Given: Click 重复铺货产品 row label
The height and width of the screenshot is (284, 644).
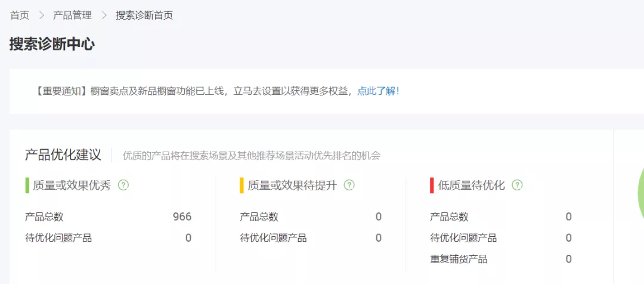Looking at the screenshot, I should click(x=459, y=260).
